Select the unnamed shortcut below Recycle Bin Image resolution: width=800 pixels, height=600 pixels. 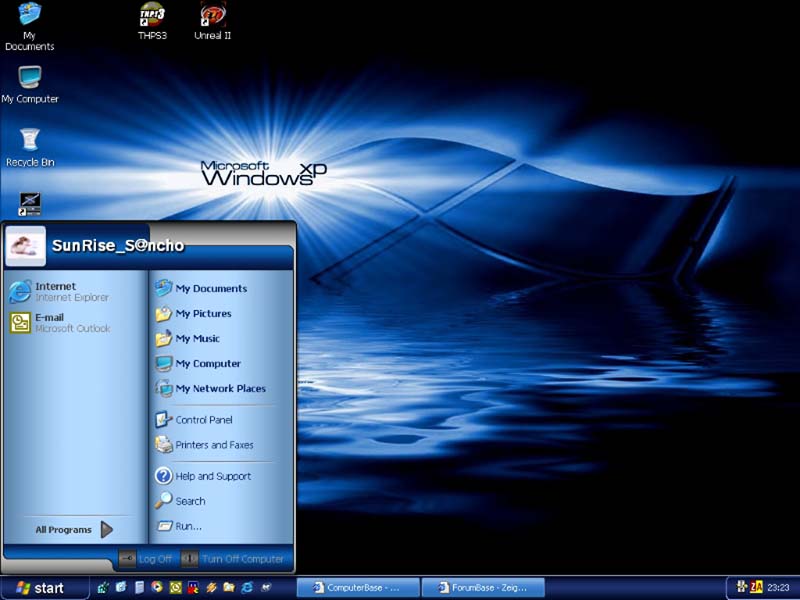coord(30,204)
